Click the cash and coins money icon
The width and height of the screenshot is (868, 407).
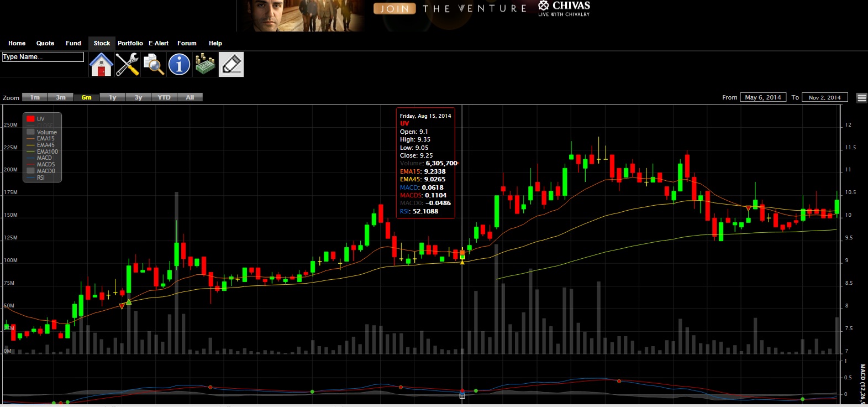(x=205, y=65)
